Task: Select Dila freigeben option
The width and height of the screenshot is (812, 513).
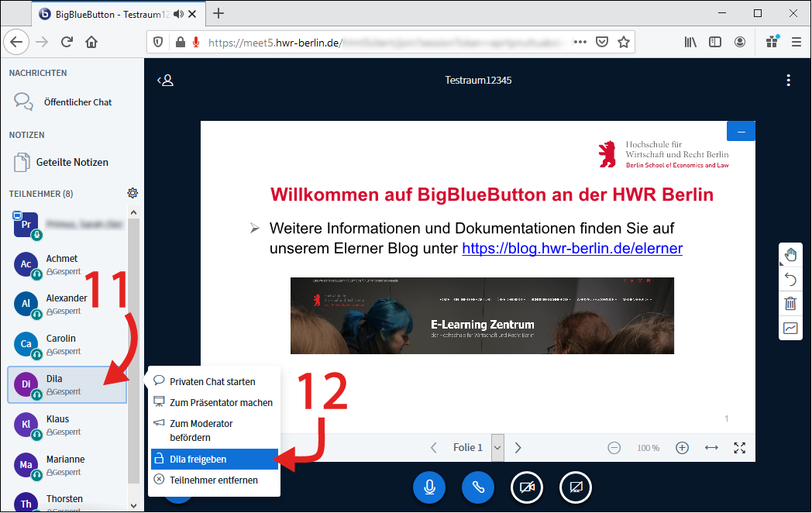Action: click(x=215, y=459)
